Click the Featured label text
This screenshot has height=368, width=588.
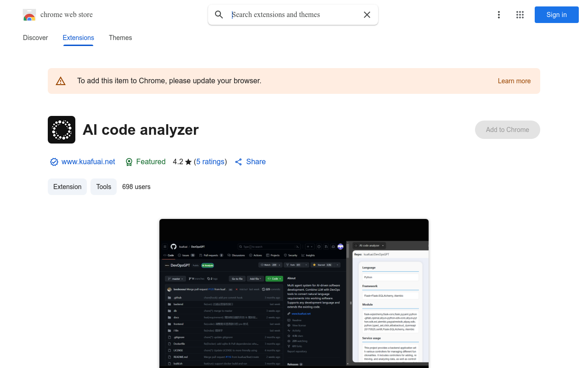click(151, 162)
